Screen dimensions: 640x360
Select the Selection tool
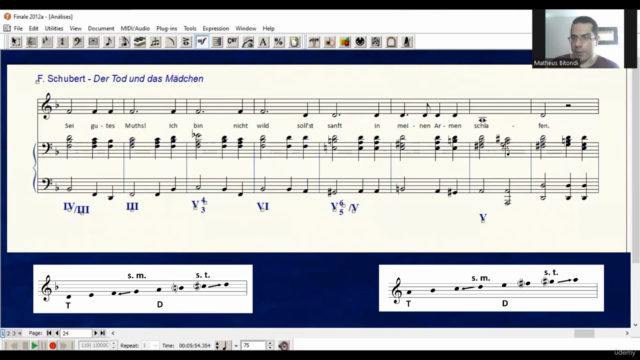click(x=16, y=42)
